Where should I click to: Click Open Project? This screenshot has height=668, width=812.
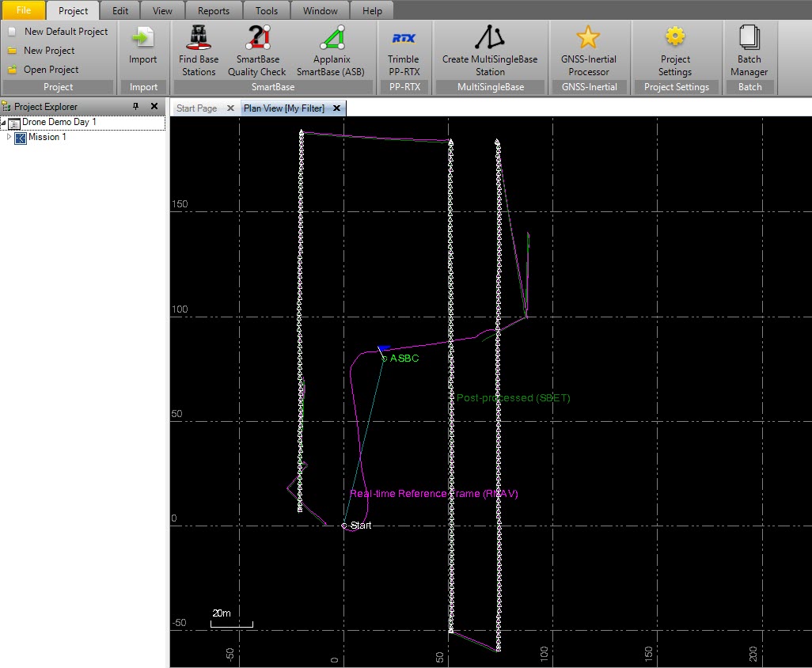(51, 70)
